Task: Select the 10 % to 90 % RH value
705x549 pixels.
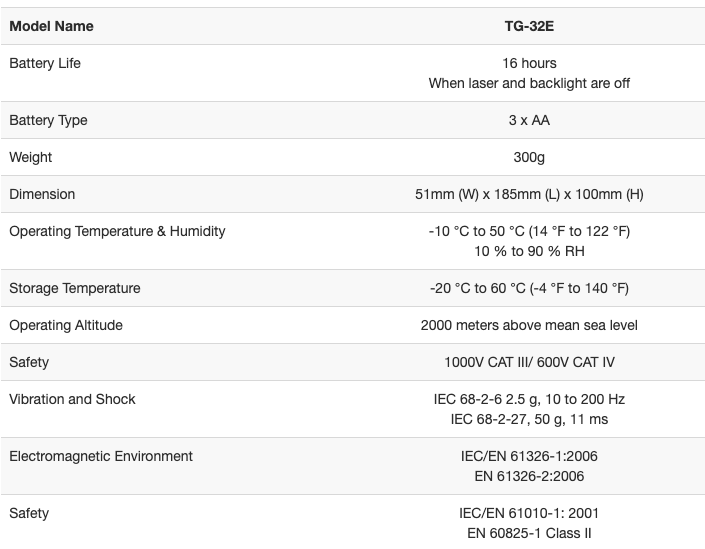Action: click(x=529, y=251)
